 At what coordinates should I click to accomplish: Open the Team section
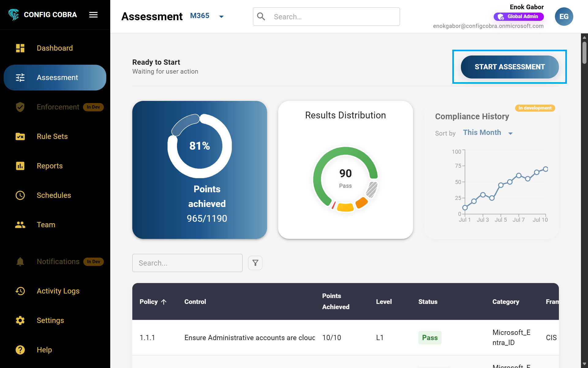[46, 225]
